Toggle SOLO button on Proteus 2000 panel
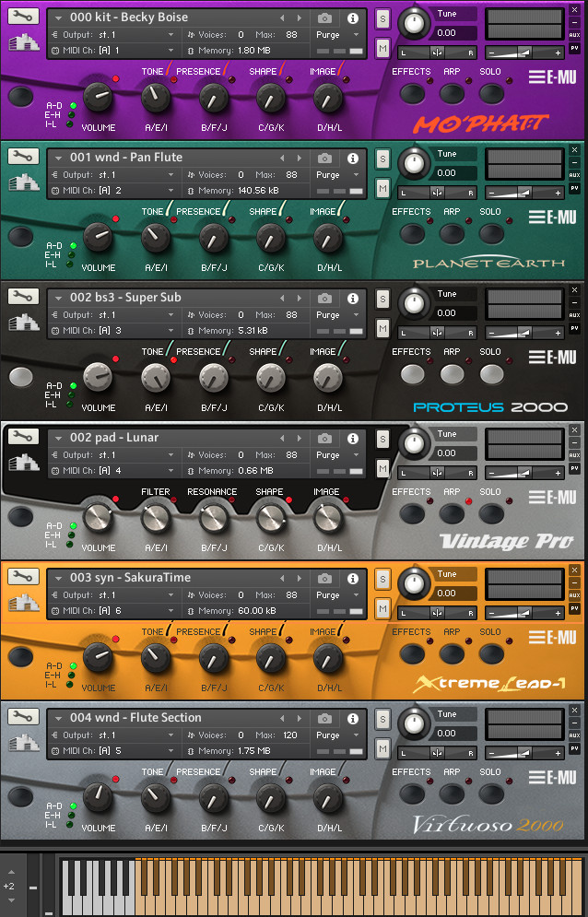This screenshot has width=588, height=917. [491, 373]
